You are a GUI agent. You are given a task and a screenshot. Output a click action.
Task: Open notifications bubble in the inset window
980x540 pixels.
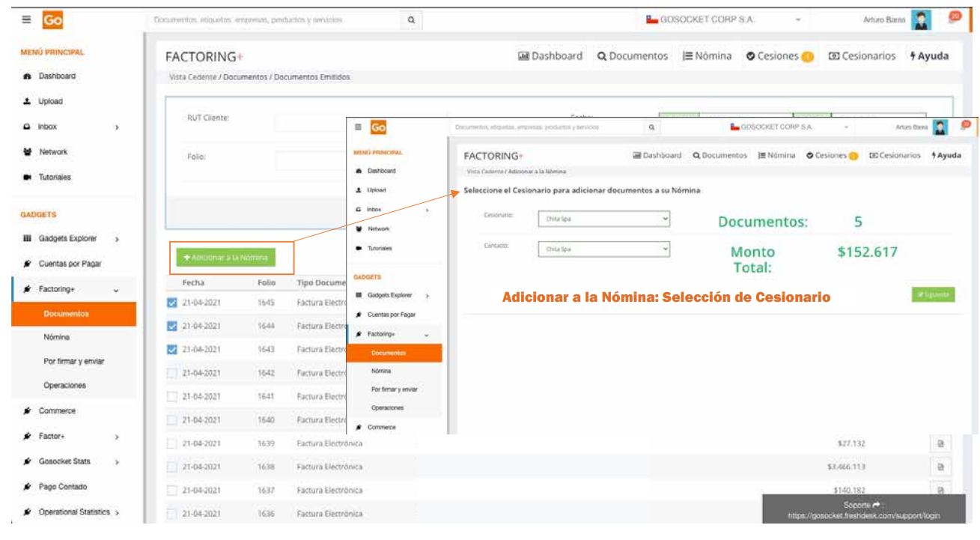pyautogui.click(x=966, y=125)
